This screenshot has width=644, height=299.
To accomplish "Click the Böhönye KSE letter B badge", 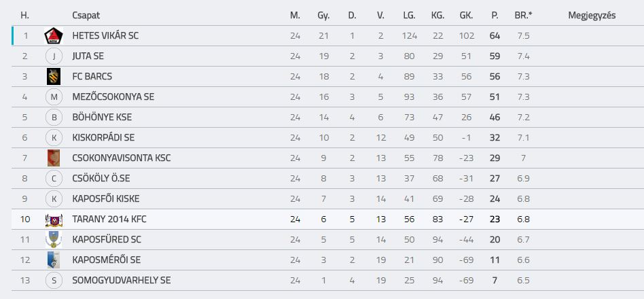I will tap(54, 118).
